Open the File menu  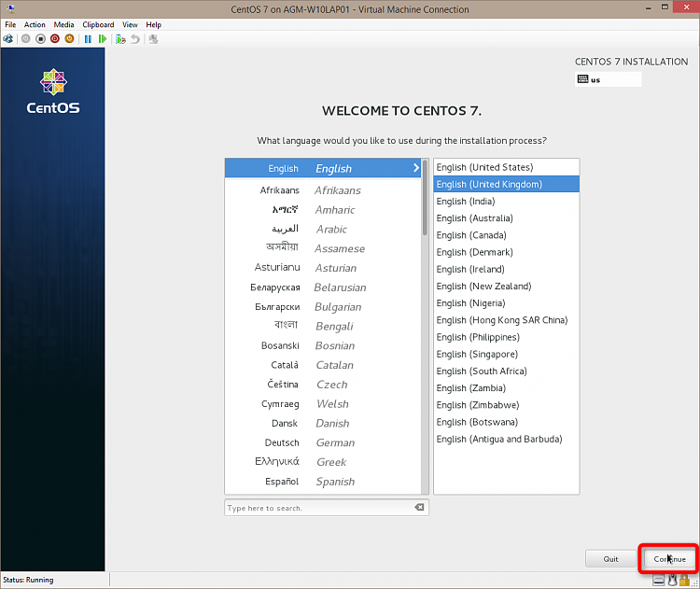tap(10, 24)
